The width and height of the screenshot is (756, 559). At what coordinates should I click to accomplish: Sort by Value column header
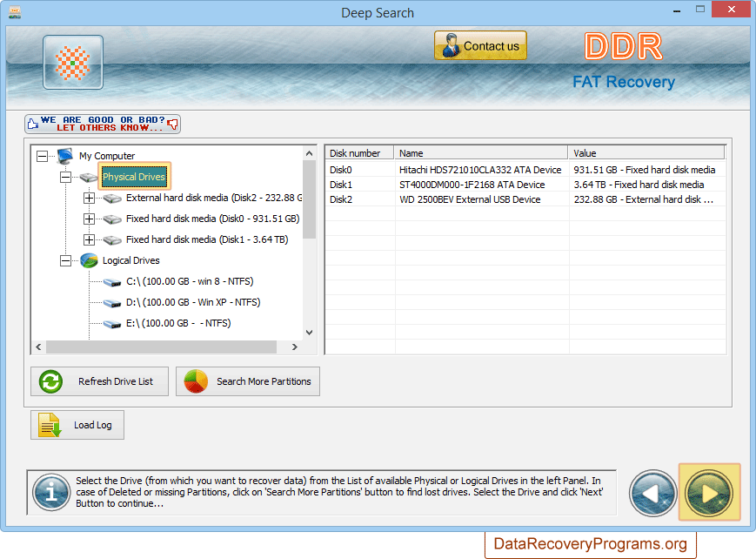pyautogui.click(x=646, y=153)
